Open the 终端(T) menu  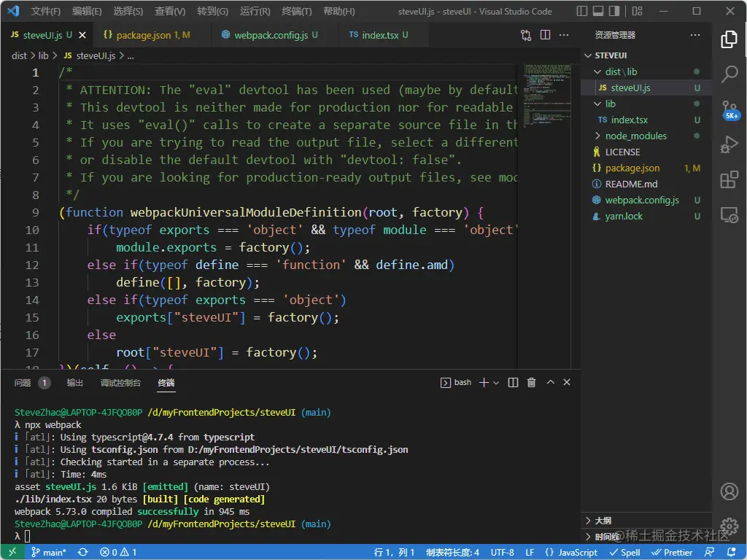click(x=296, y=12)
